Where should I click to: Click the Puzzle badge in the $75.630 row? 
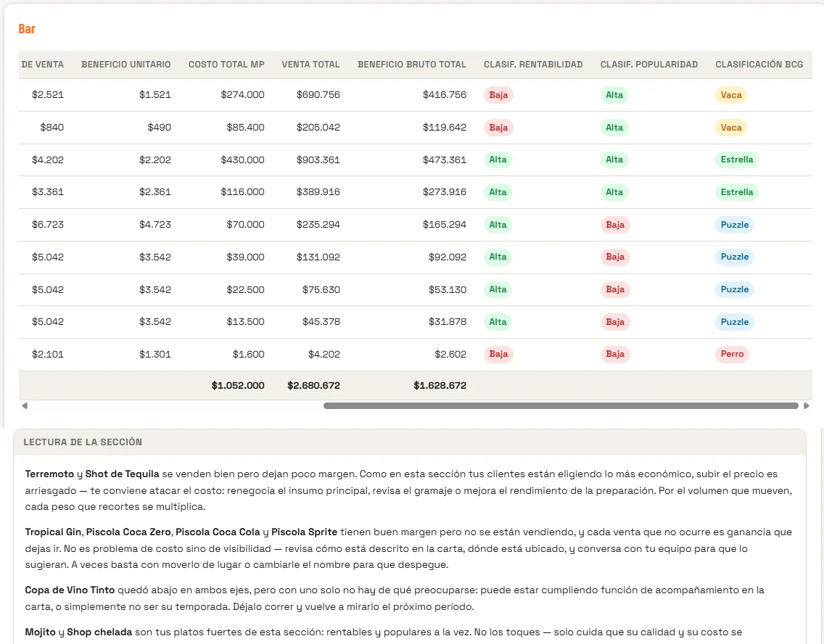pos(735,289)
